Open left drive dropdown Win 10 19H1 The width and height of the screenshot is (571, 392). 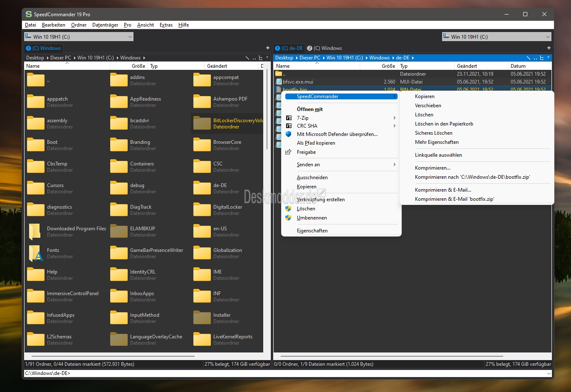point(79,37)
